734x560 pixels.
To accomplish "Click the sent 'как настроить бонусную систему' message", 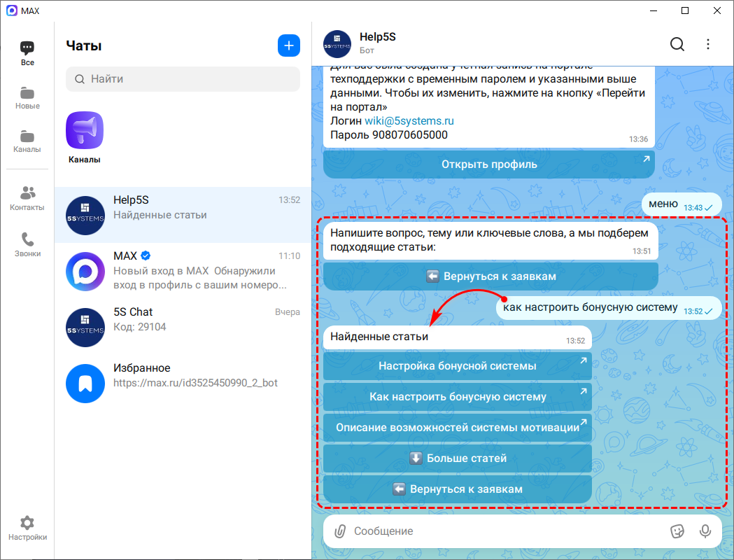I will pyautogui.click(x=609, y=307).
